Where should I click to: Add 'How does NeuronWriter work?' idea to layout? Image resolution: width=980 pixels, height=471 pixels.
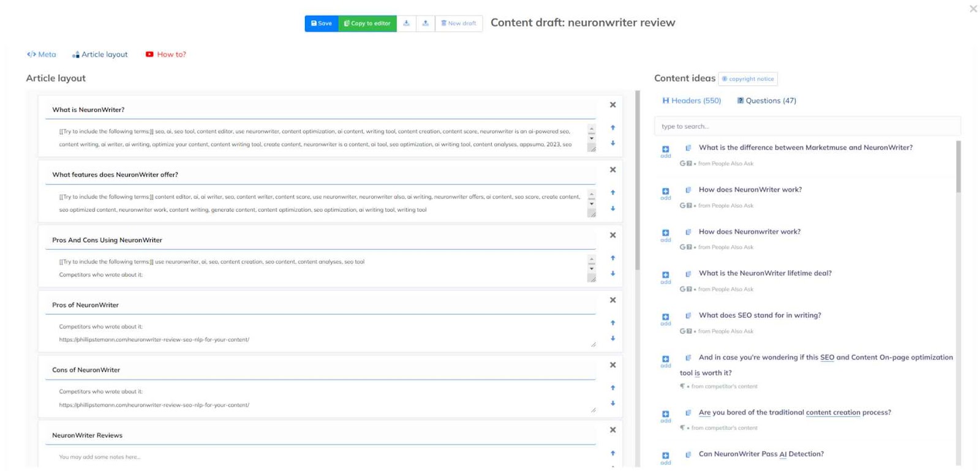665,192
